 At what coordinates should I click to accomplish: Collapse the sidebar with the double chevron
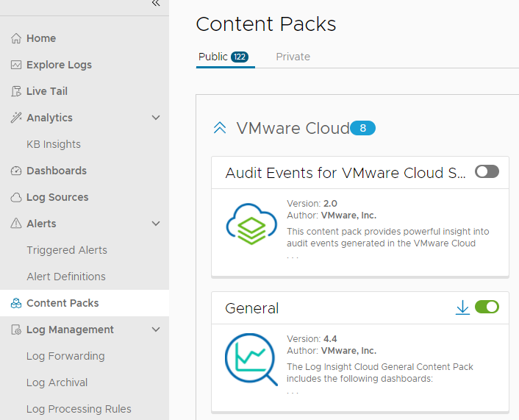coord(156,4)
